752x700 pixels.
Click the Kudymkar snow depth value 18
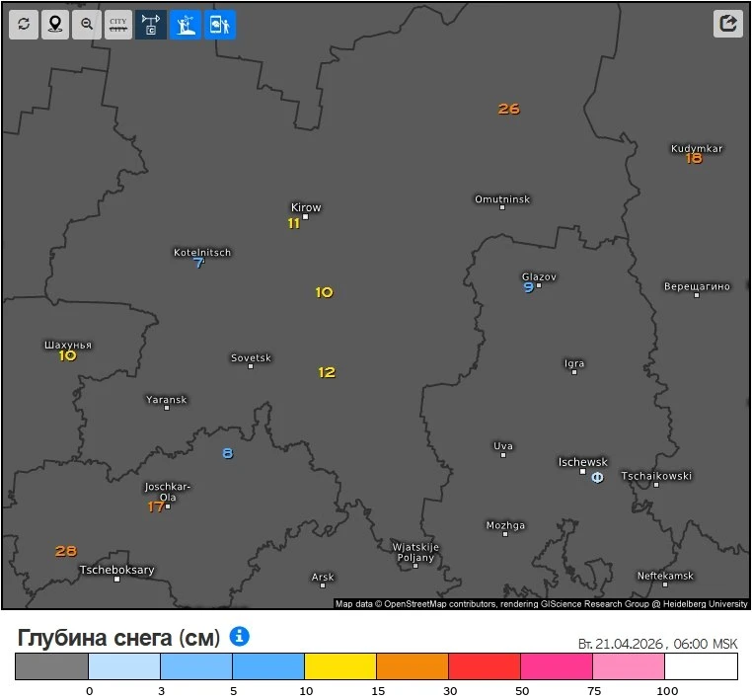tap(694, 158)
